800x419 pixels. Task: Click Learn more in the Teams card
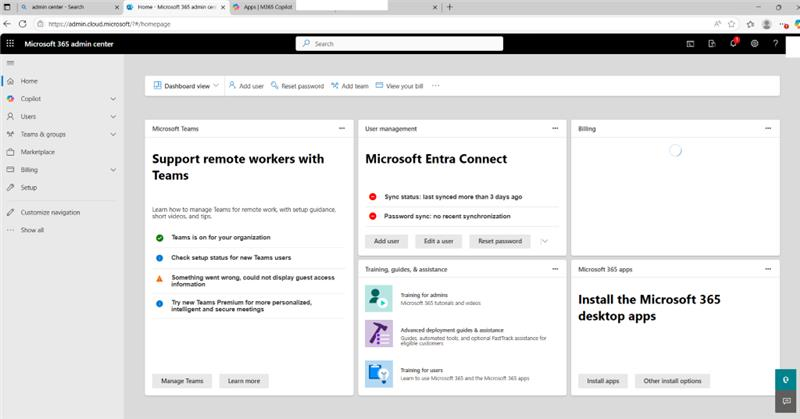click(244, 381)
